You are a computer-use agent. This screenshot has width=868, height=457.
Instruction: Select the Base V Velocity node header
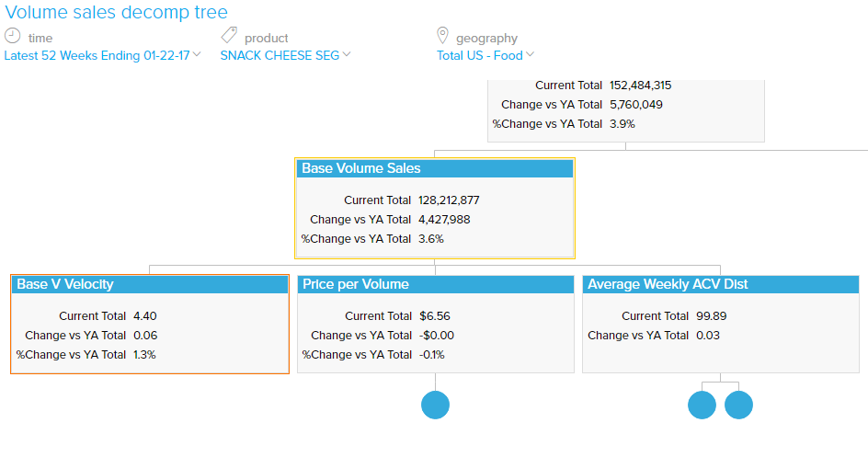tap(150, 284)
